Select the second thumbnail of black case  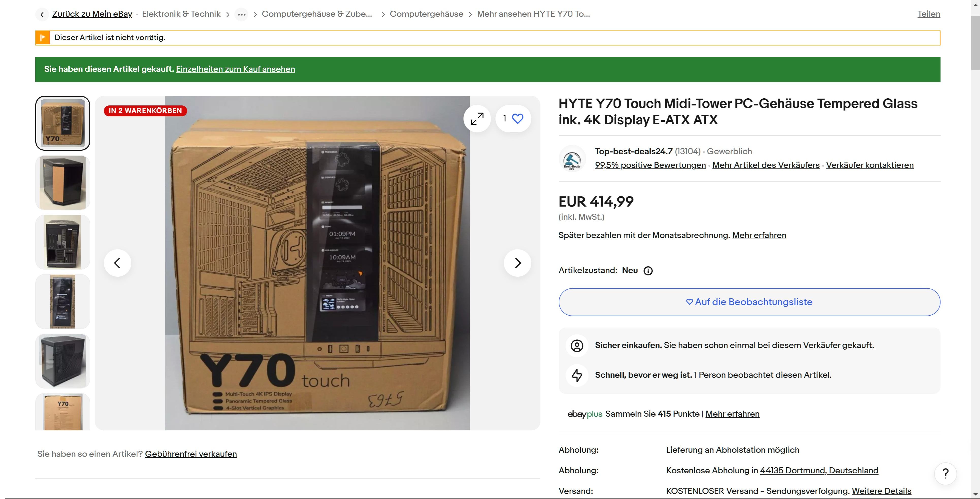pyautogui.click(x=63, y=183)
